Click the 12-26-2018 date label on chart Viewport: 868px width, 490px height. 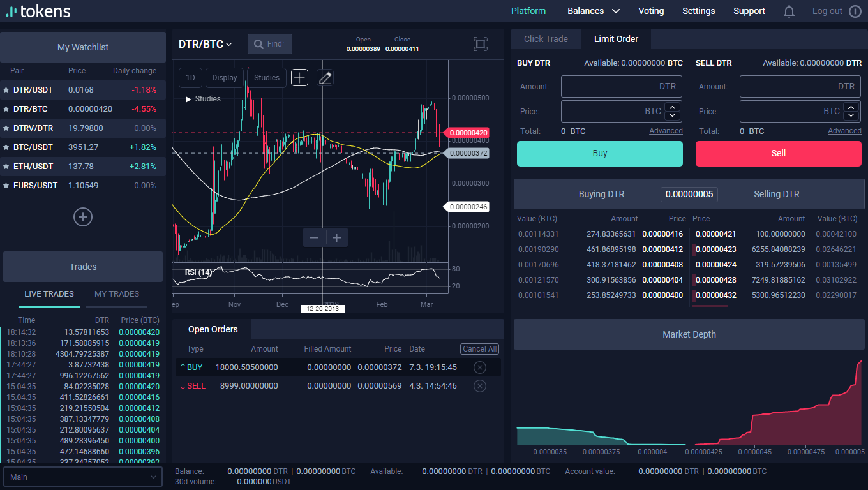(x=323, y=309)
